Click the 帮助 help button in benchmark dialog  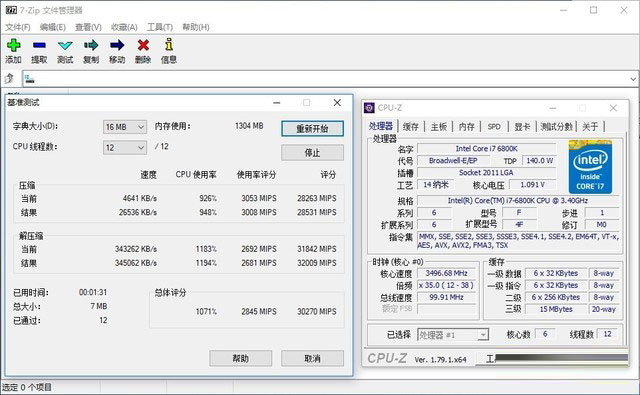[240, 358]
